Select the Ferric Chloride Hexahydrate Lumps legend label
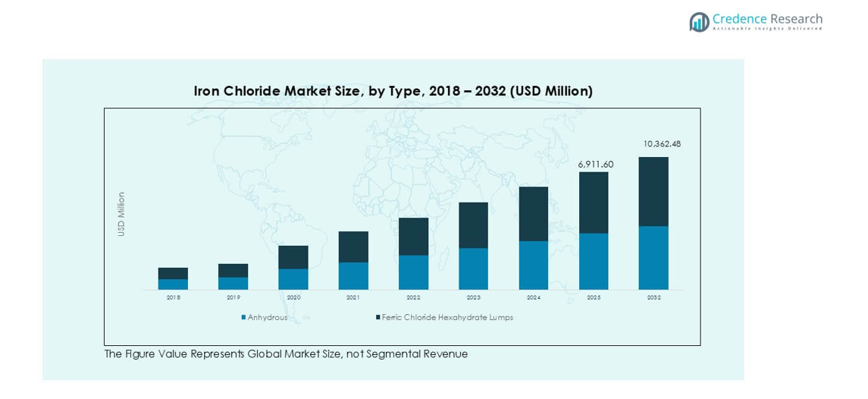The height and width of the screenshot is (399, 868). [447, 318]
